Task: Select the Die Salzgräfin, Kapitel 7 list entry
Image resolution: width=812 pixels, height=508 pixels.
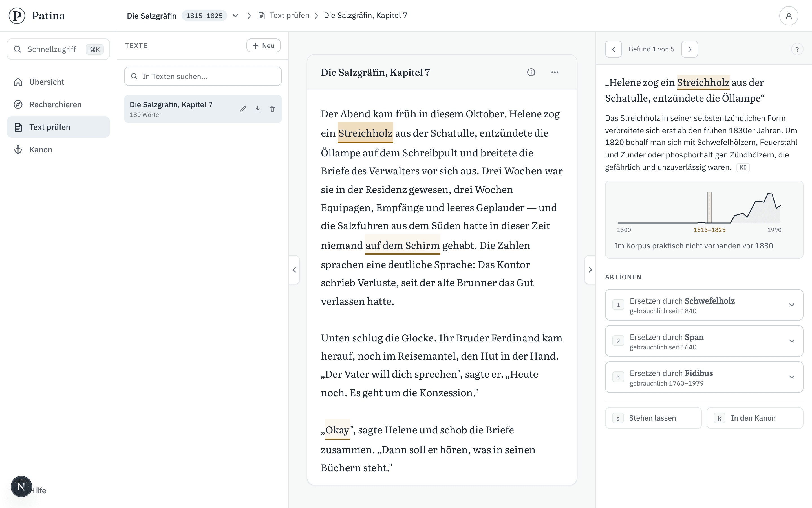Action: (x=203, y=109)
